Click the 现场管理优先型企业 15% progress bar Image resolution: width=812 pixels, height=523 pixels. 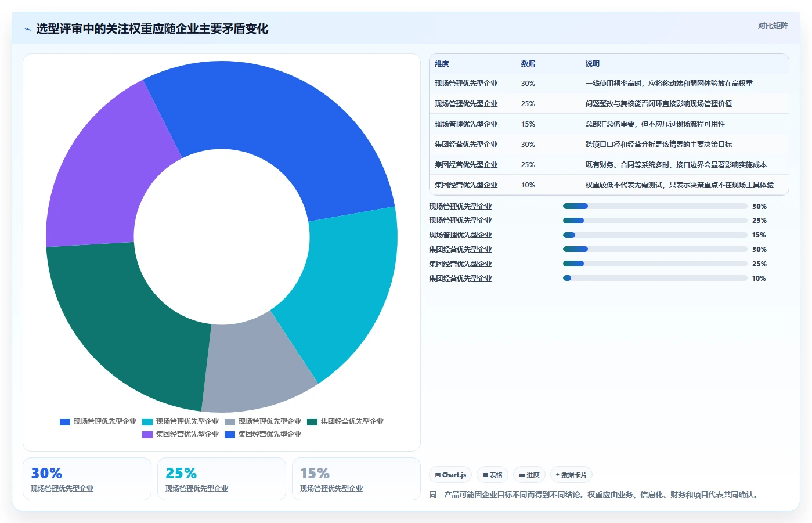(655, 235)
